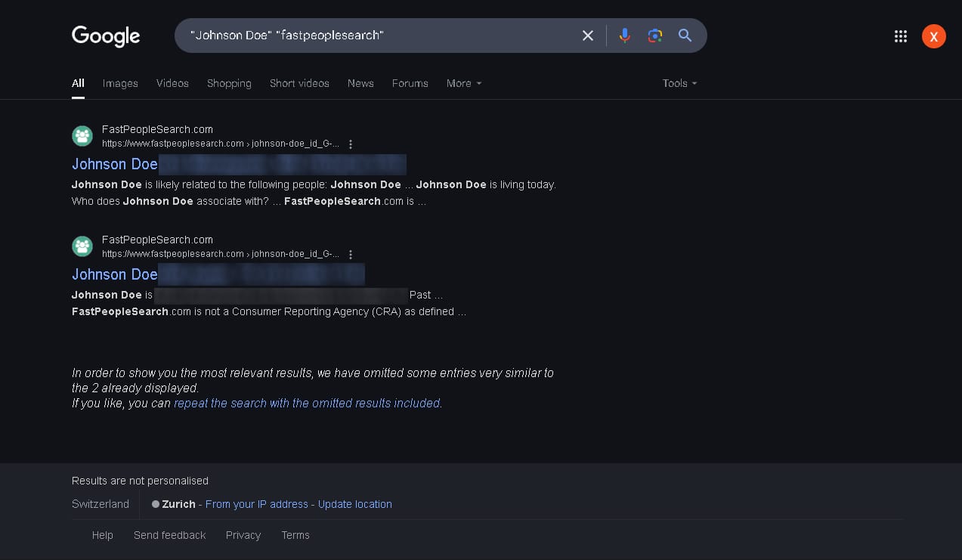This screenshot has width=962, height=560.
Task: Open the account profile avatar
Action: point(934,36)
